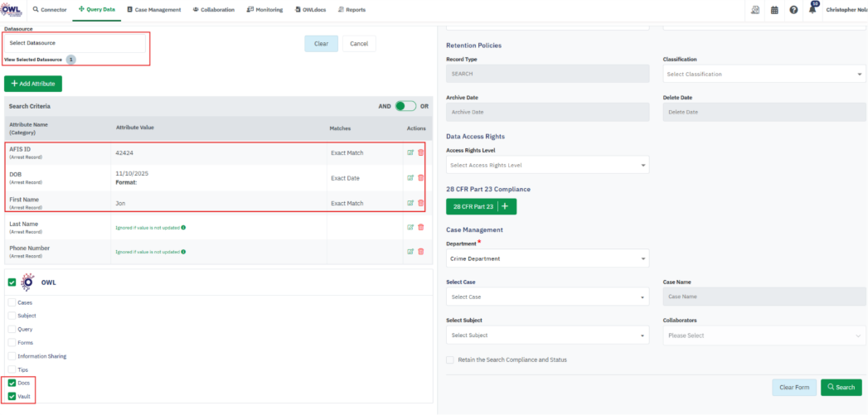Viewport: 868px width, 415px height.
Task: Open the help question mark icon
Action: tap(793, 10)
